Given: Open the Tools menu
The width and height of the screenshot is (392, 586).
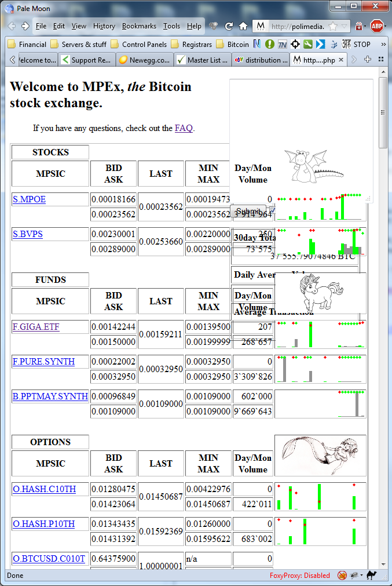Looking at the screenshot, I should [x=172, y=26].
